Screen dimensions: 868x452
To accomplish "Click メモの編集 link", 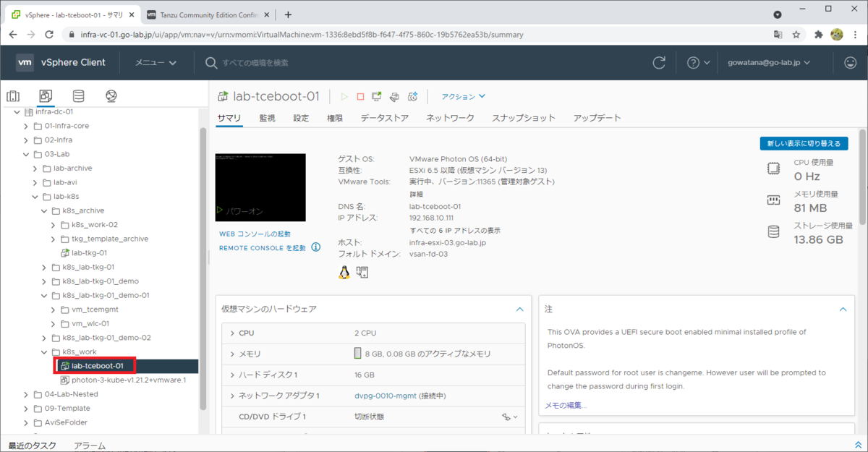I will [566, 405].
